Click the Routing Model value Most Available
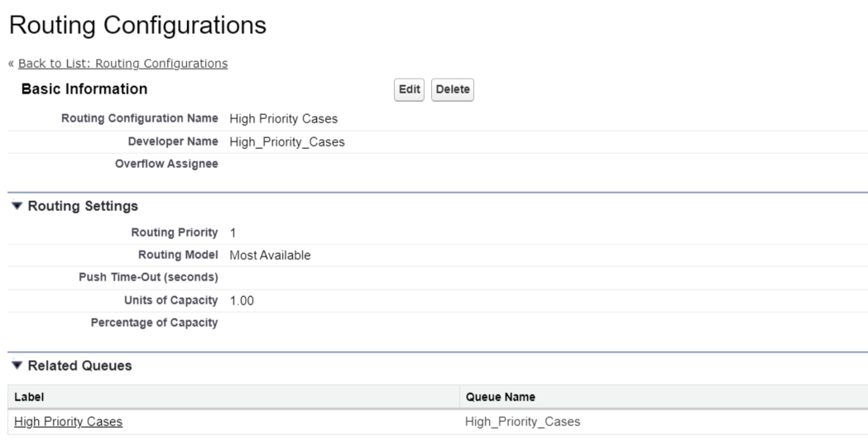The image size is (868, 441). coord(270,255)
